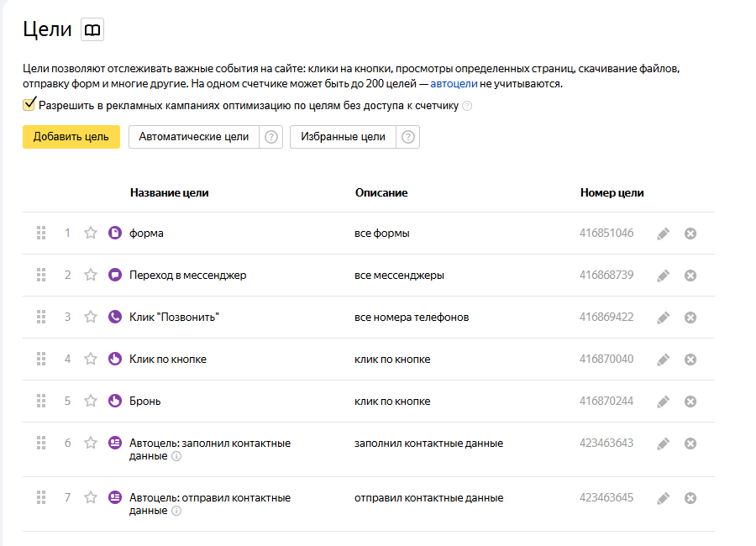Open Избранные цели list
The height and width of the screenshot is (546, 756).
pos(343,137)
